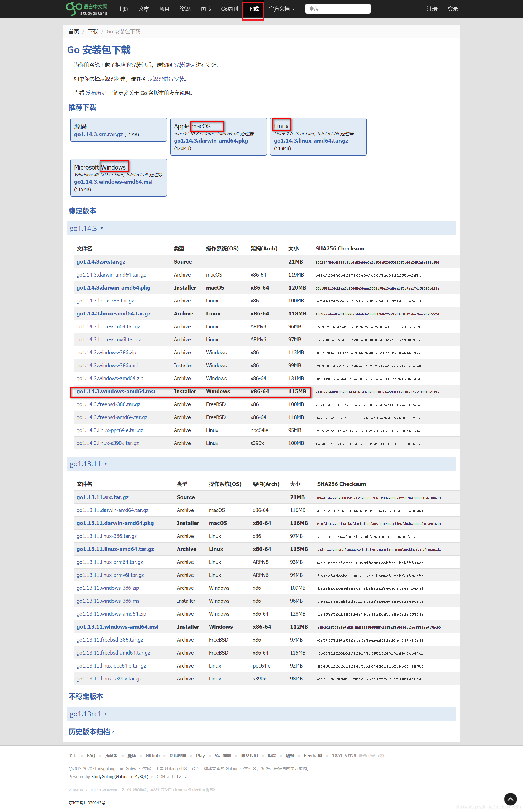Viewport: 523px width, 812px height.
Task: Open the 从源码进行安装 link
Action: tap(166, 79)
